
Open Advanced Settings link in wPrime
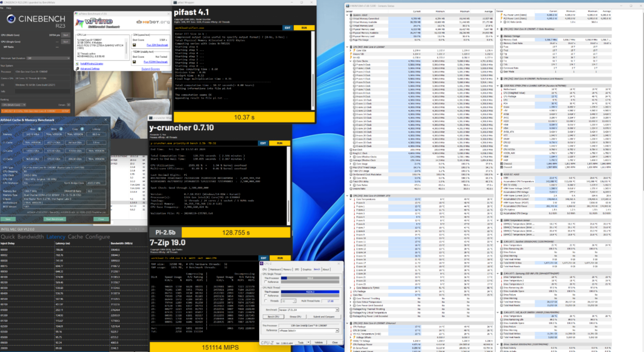coord(90,69)
